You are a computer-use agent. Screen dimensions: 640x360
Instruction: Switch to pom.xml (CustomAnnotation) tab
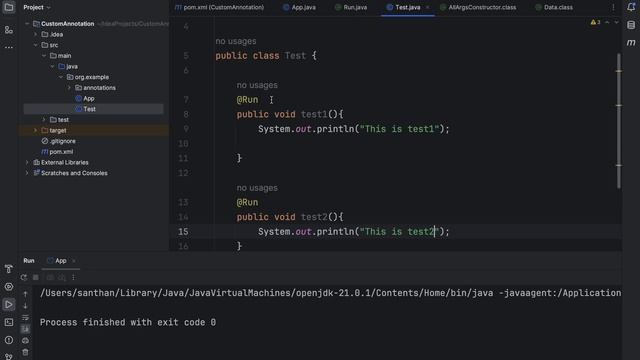pyautogui.click(x=219, y=7)
